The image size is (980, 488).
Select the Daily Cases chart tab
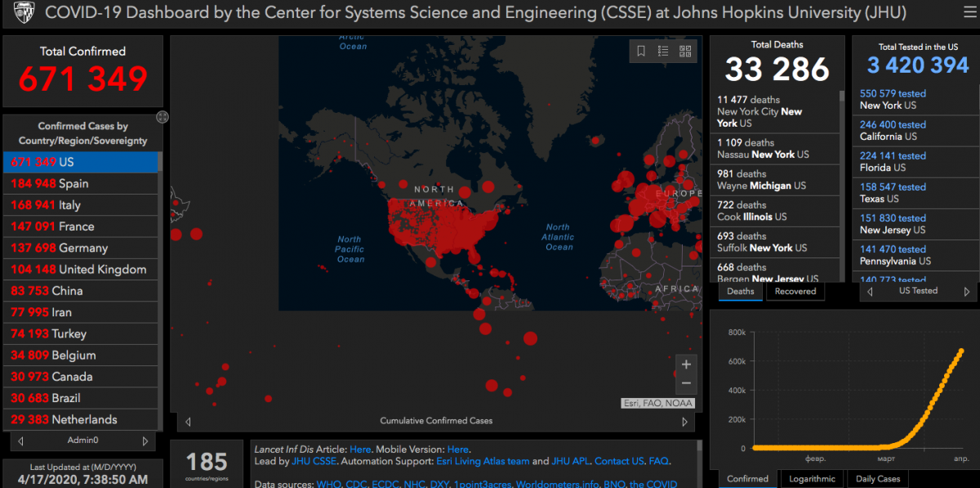(x=877, y=479)
